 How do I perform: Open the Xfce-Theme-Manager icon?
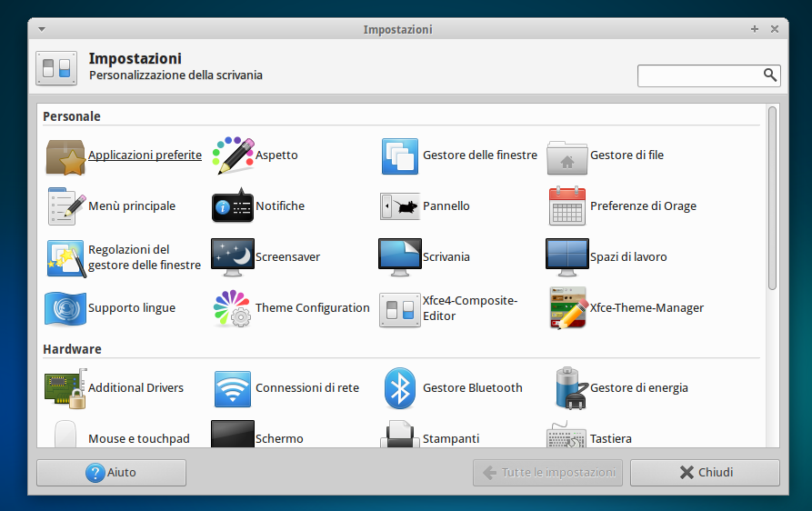(568, 308)
